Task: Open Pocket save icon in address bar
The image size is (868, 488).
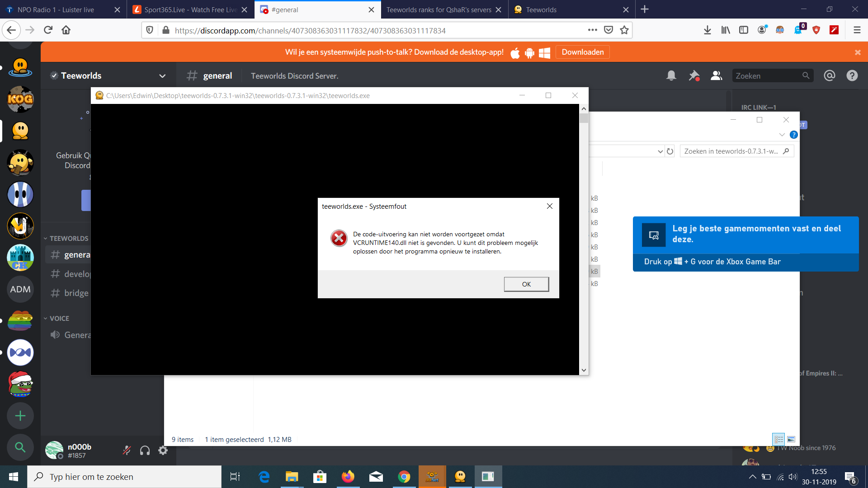Action: tap(609, 30)
